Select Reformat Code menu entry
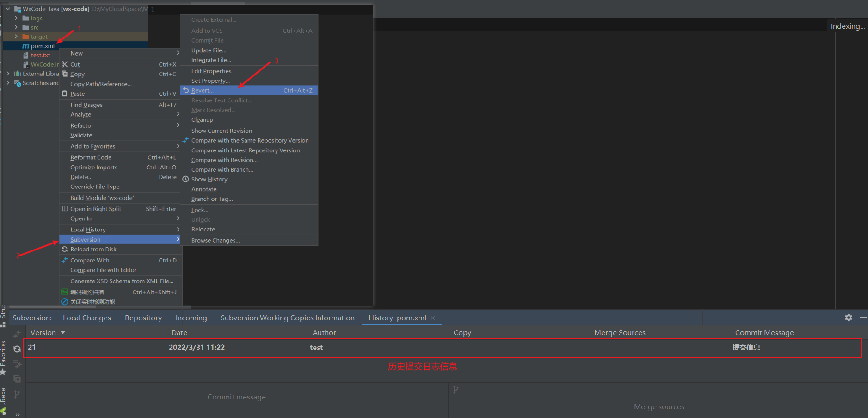The height and width of the screenshot is (418, 868). click(120, 157)
